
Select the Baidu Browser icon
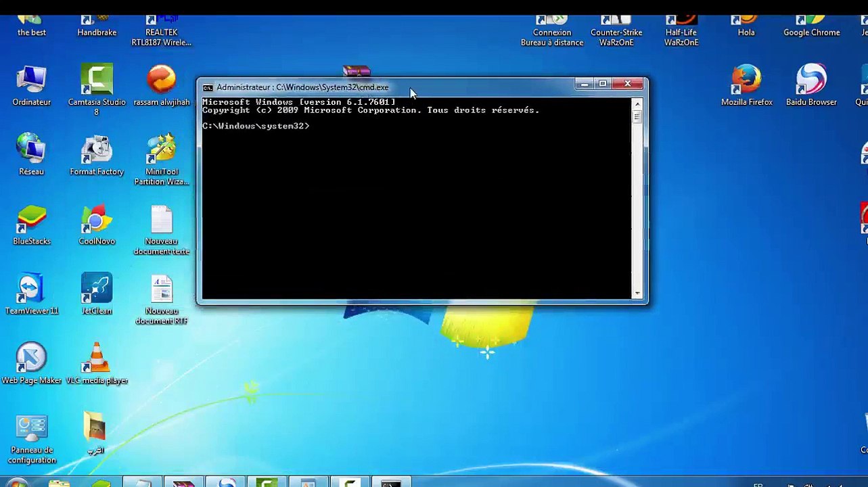click(811, 87)
